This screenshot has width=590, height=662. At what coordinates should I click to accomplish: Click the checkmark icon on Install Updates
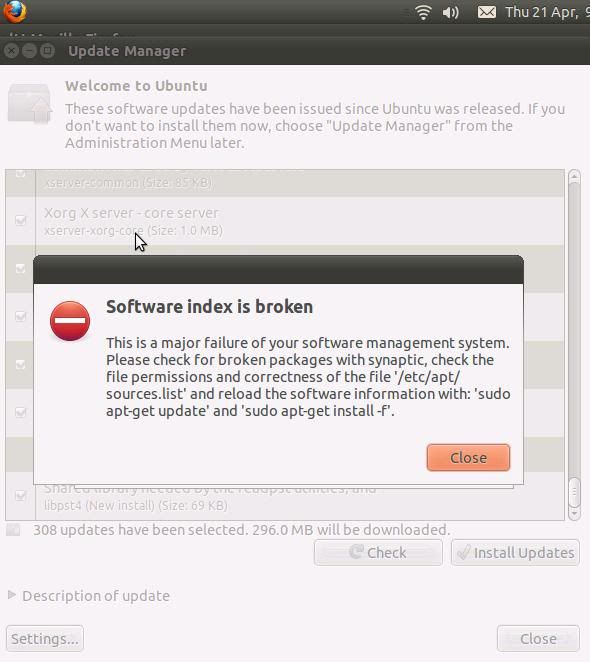(x=463, y=552)
